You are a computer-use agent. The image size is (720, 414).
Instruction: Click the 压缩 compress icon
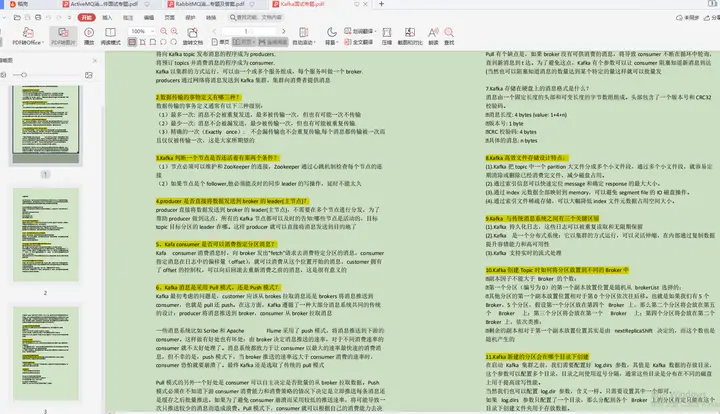pos(387,36)
